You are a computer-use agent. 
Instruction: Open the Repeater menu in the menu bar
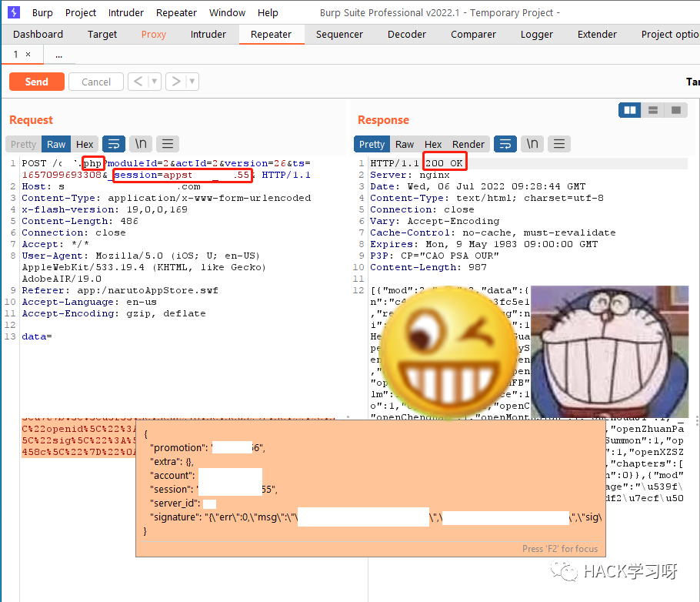176,13
